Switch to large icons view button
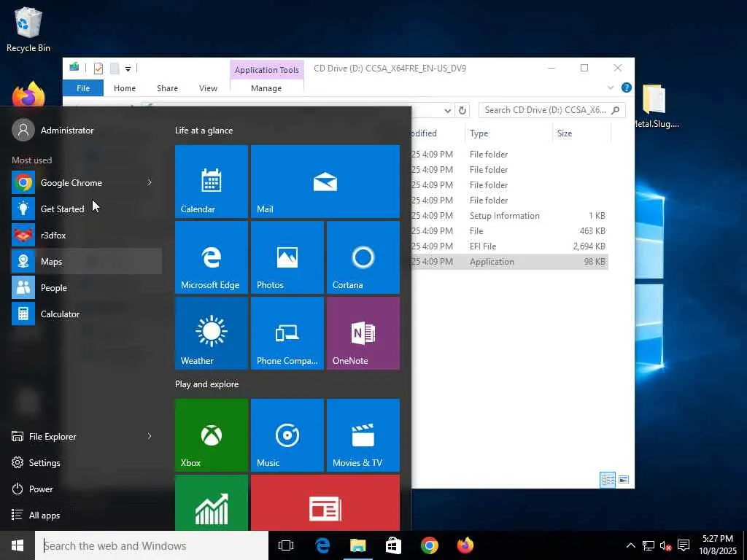Viewport: 747px width, 560px height. coord(624,480)
